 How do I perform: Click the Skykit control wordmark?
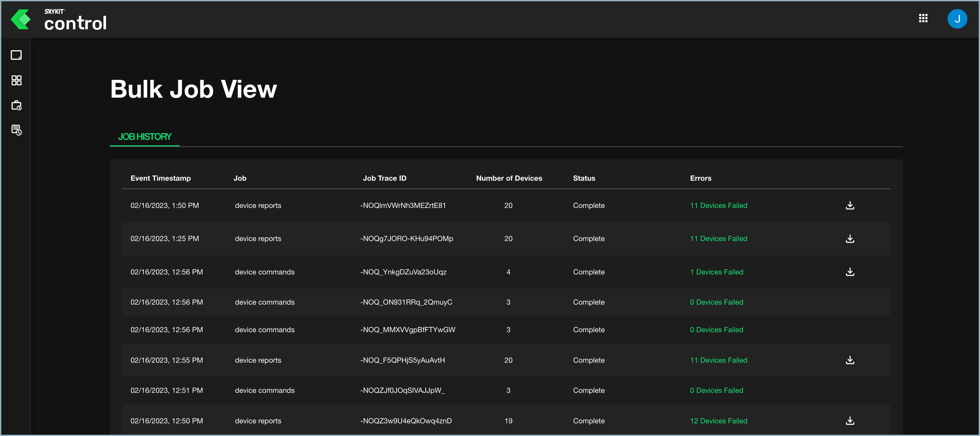(75, 19)
